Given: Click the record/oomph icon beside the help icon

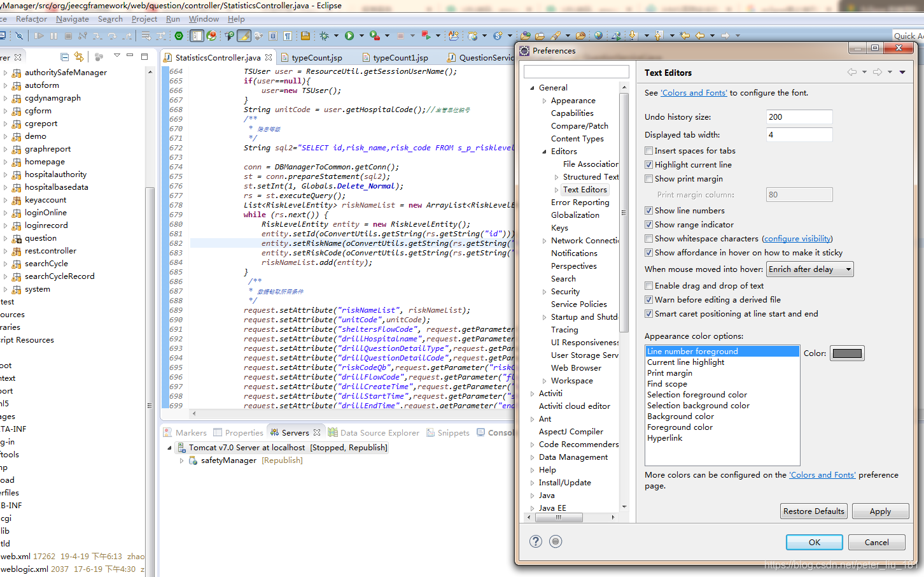Looking at the screenshot, I should tap(556, 541).
